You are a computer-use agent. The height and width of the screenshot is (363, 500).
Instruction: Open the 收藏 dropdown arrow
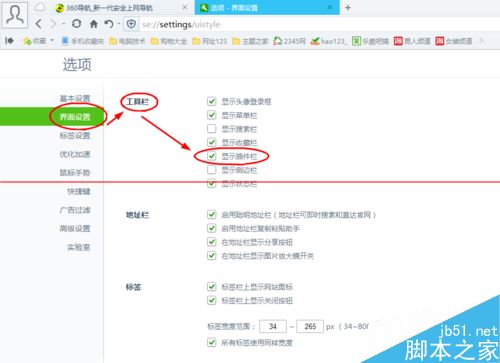[x=52, y=41]
